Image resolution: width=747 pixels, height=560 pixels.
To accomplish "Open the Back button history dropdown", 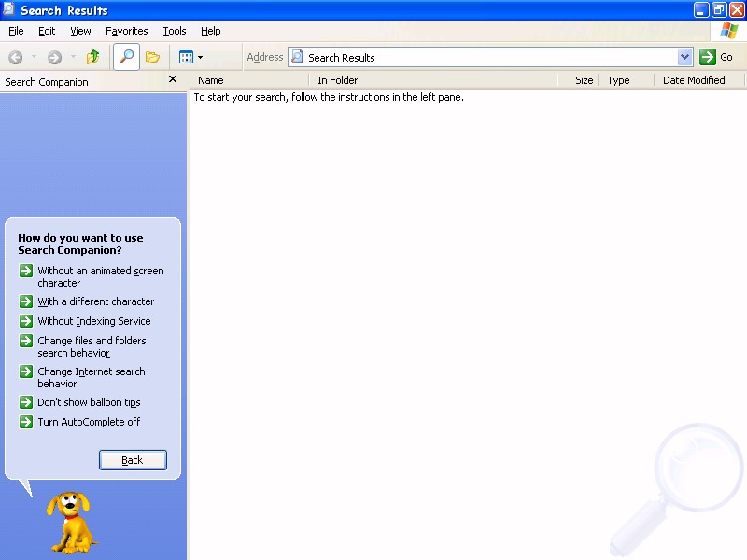I will [34, 57].
